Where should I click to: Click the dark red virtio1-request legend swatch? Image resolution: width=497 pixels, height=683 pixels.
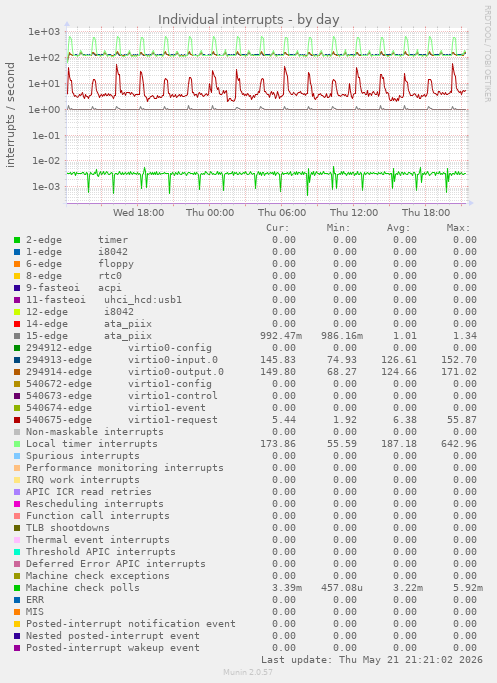(x=17, y=420)
